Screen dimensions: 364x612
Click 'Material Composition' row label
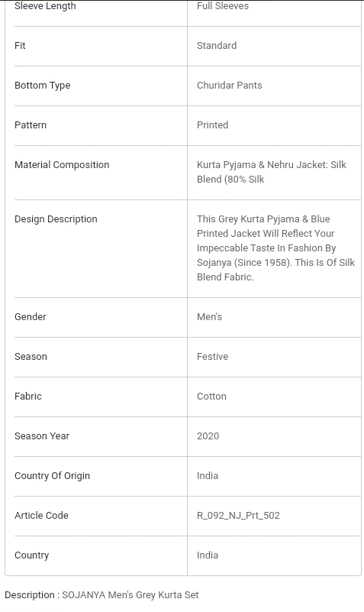[62, 165]
